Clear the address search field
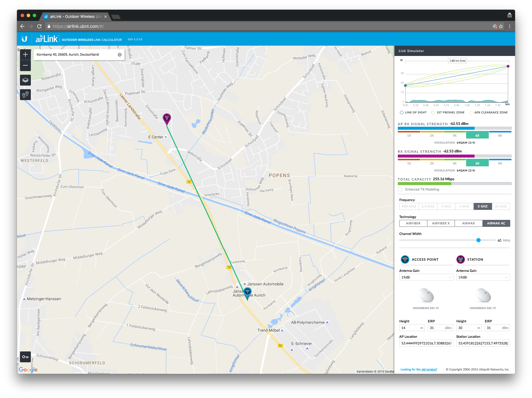 coord(120,55)
